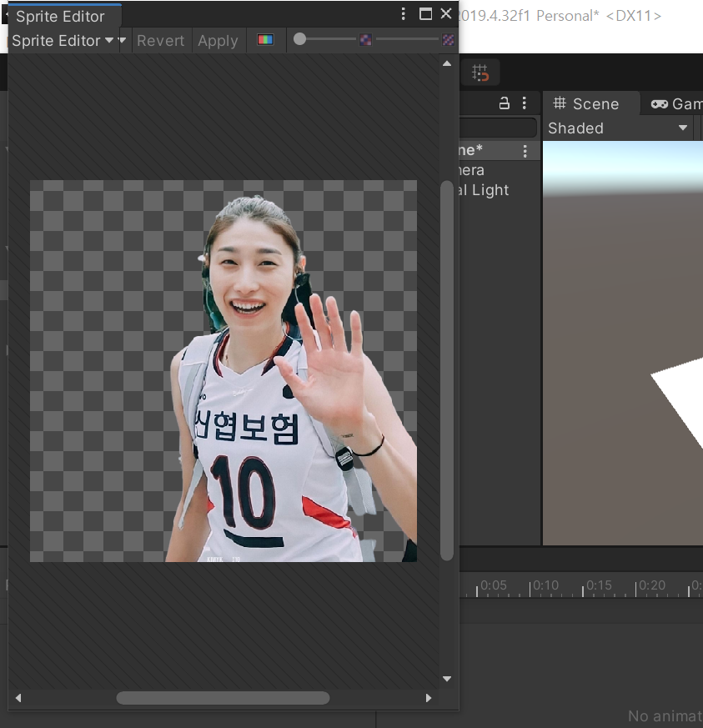Click the scroll right arrow in Sprite Editor
Viewport: 703px width, 728px height.
(x=429, y=698)
